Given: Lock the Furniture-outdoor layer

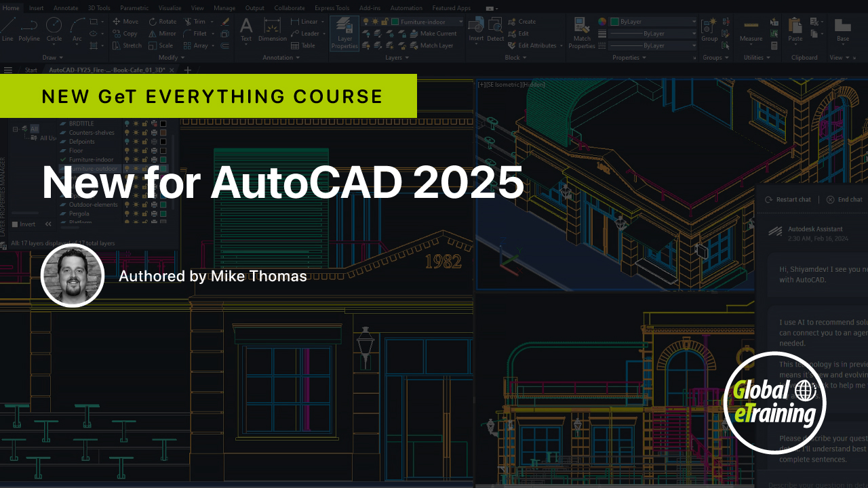Looking at the screenshot, I should click(144, 168).
